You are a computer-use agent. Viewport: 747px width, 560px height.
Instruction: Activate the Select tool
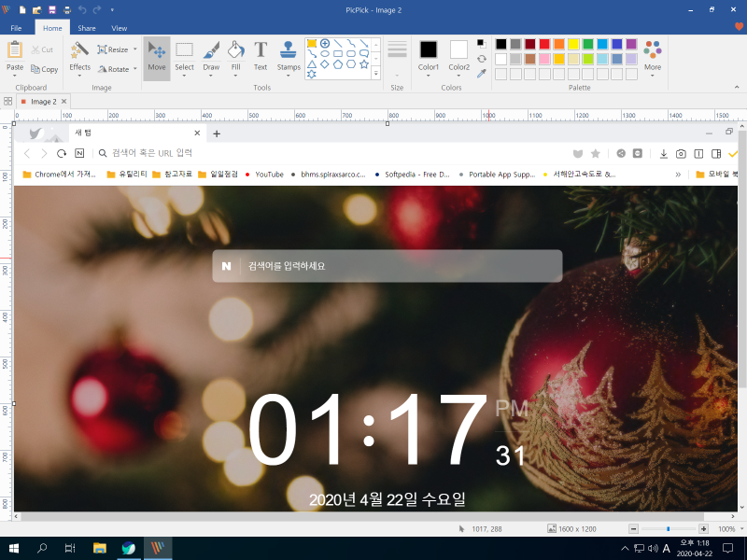184,57
